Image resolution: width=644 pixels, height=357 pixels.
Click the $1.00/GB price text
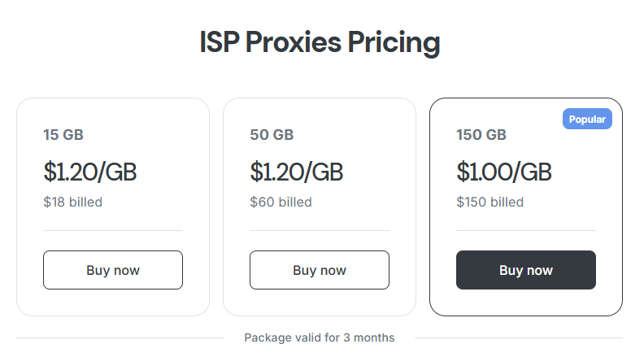tap(503, 172)
